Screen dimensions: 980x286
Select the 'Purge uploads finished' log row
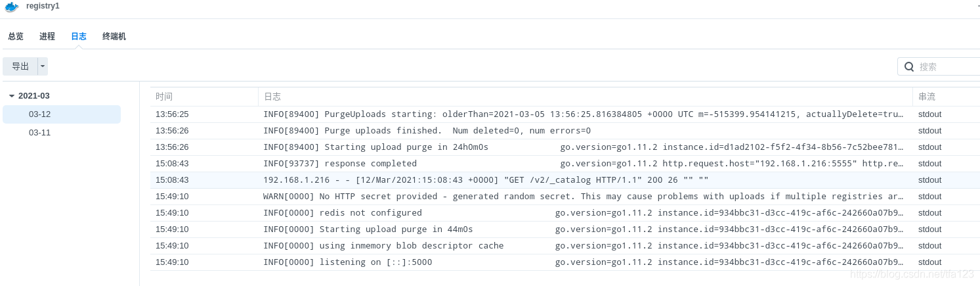(486, 131)
